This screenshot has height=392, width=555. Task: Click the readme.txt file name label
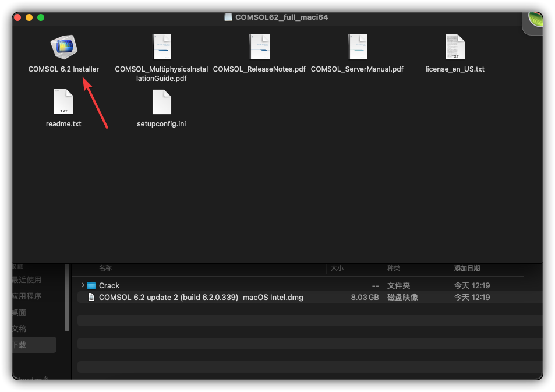tap(63, 124)
